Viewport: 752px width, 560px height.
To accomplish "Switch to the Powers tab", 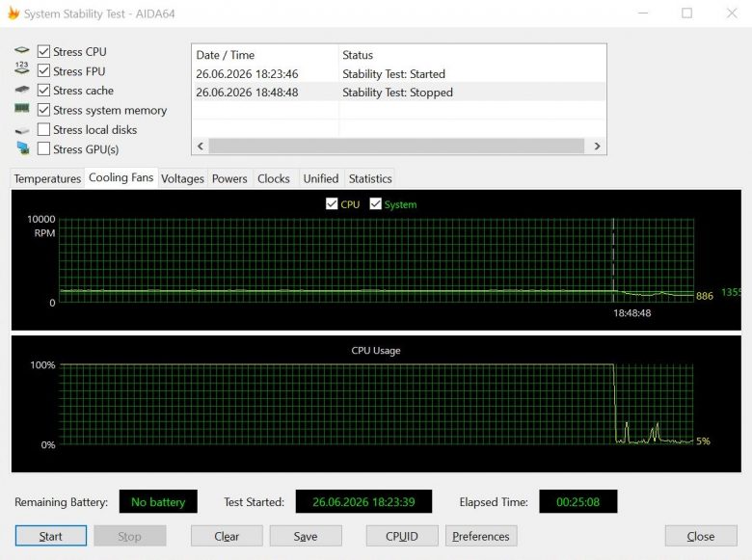I will point(229,178).
